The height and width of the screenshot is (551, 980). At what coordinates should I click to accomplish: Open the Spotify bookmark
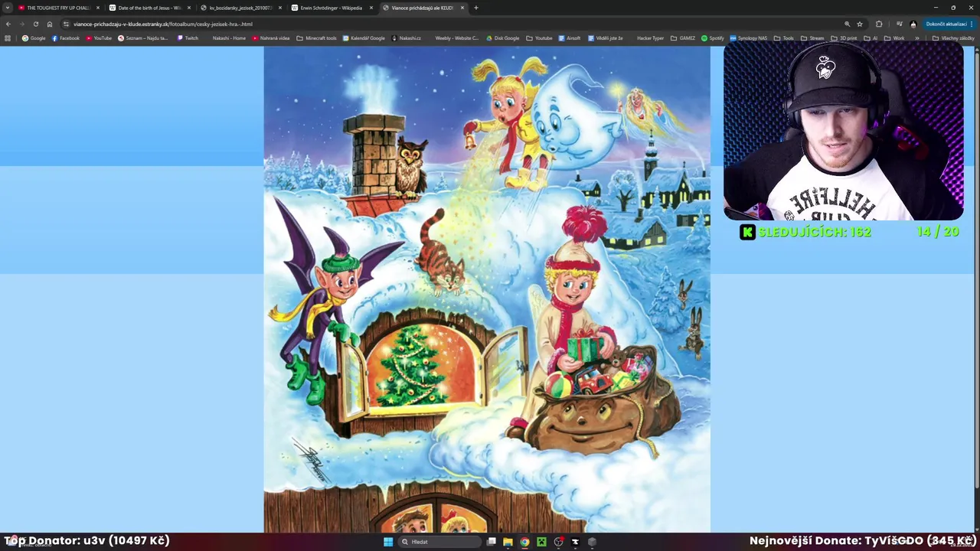pos(713,38)
